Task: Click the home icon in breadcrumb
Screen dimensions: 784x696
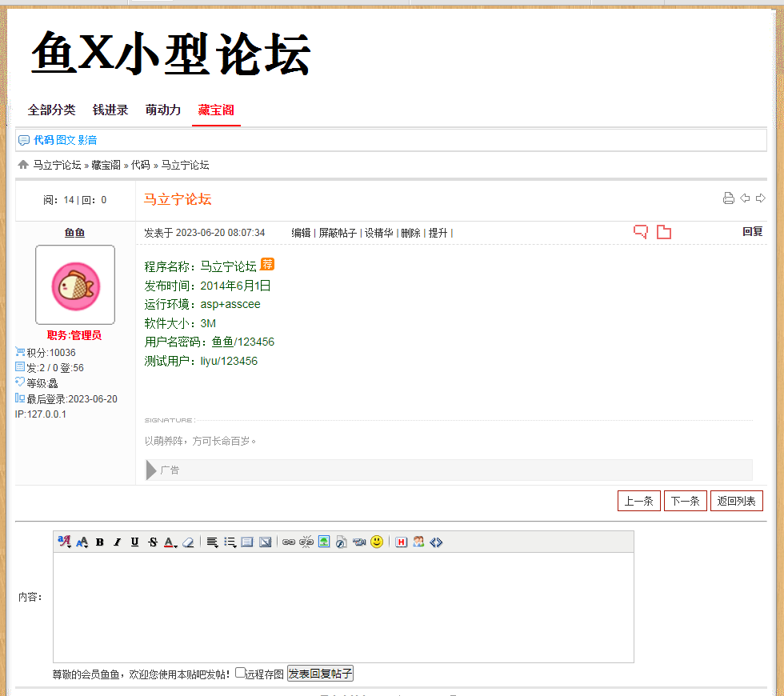Action: [x=23, y=165]
